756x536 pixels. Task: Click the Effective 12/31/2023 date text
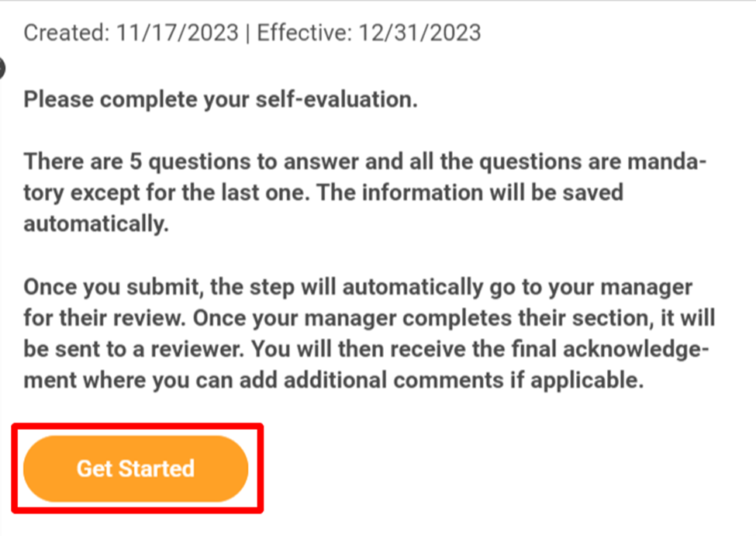(369, 33)
